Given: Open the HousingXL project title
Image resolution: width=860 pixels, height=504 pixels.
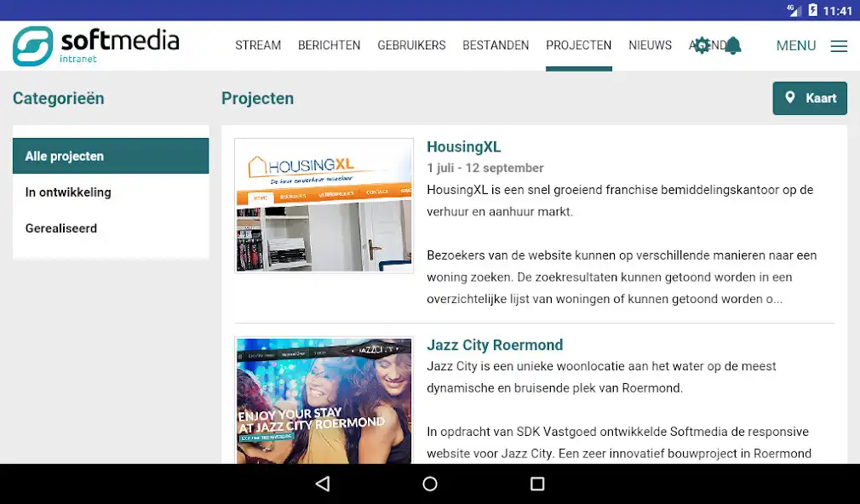Looking at the screenshot, I should point(463,147).
